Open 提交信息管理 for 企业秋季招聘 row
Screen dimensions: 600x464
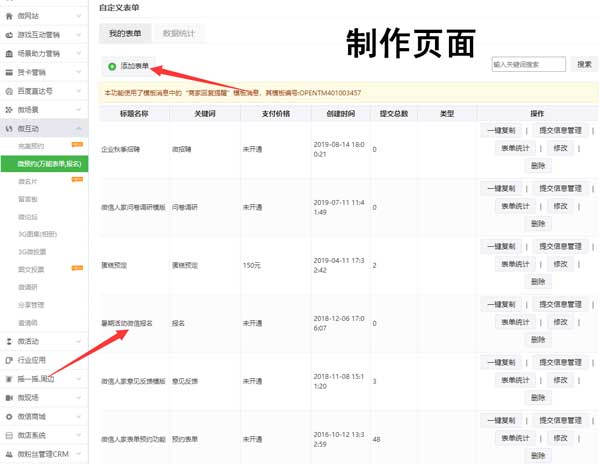pos(560,130)
